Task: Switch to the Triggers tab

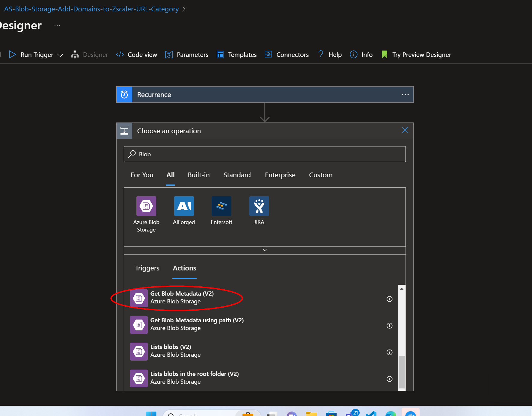Action: 147,268
